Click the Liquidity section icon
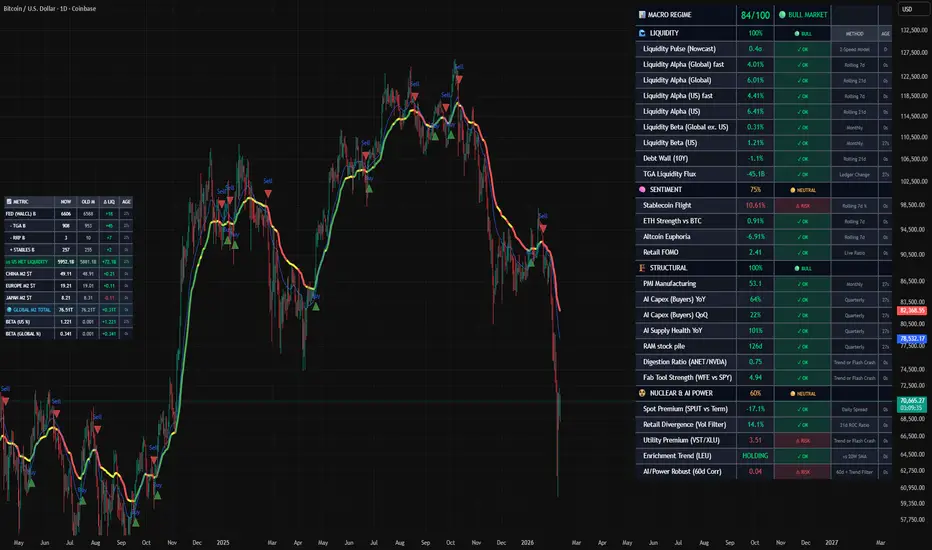 [642, 33]
